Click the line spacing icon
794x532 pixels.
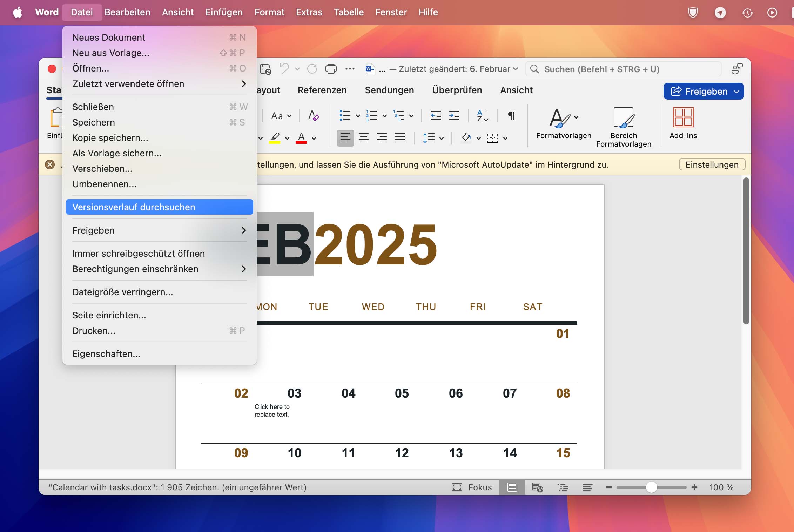point(429,138)
